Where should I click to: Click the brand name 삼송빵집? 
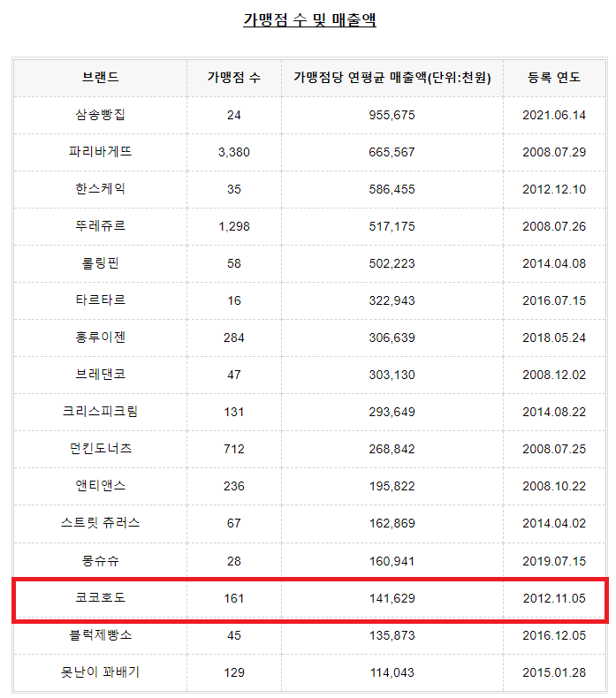point(101,115)
